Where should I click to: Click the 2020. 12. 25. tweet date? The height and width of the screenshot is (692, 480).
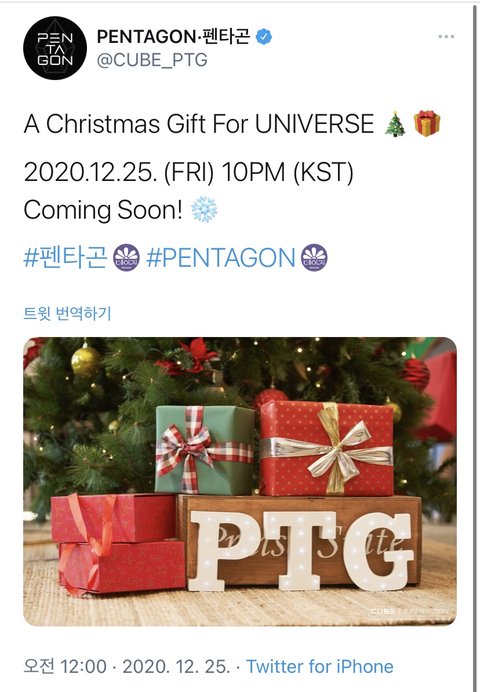coord(176,666)
